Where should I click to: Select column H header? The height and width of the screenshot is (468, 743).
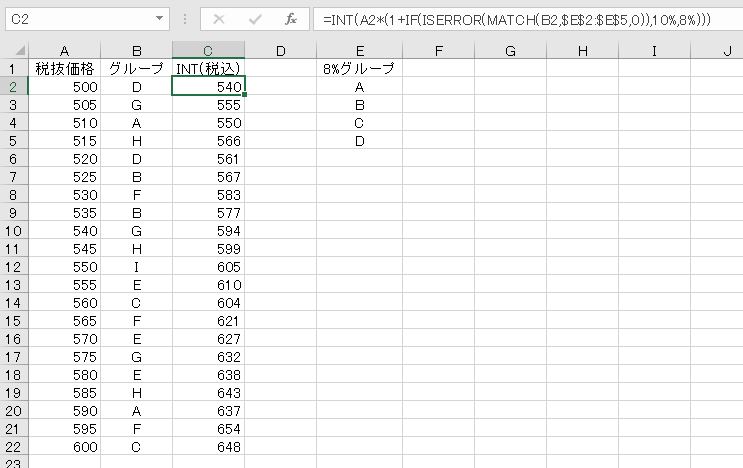click(x=583, y=51)
